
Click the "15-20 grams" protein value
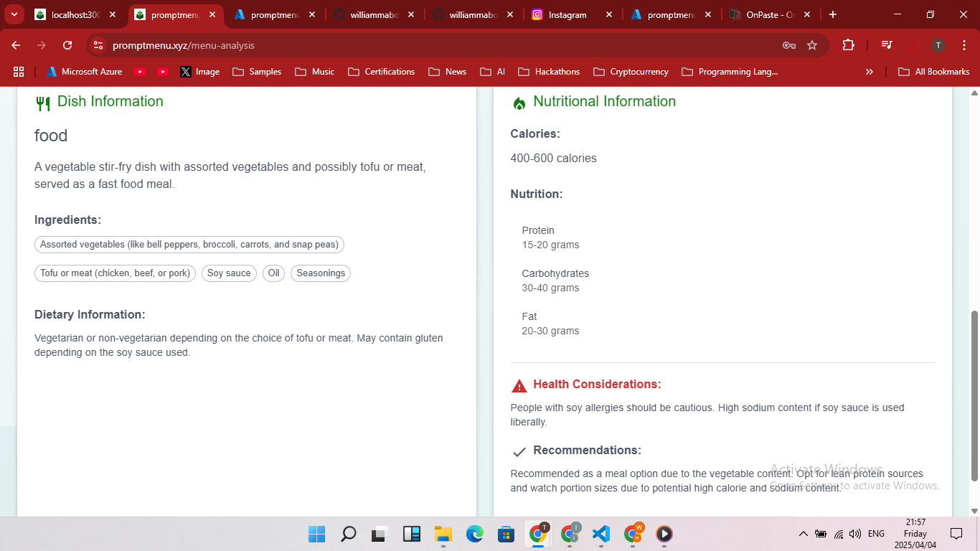click(x=550, y=245)
